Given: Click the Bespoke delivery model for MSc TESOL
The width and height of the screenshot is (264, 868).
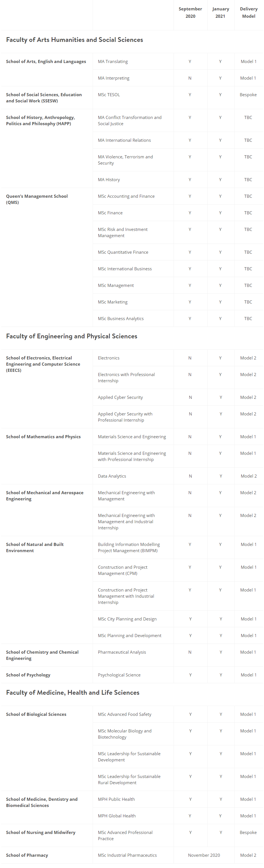Looking at the screenshot, I should pyautogui.click(x=248, y=95).
